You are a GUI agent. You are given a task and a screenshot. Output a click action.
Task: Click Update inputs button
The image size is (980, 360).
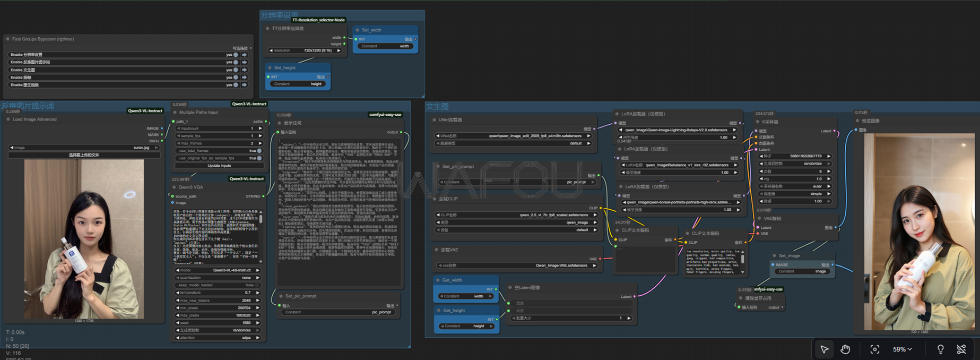coord(219,166)
